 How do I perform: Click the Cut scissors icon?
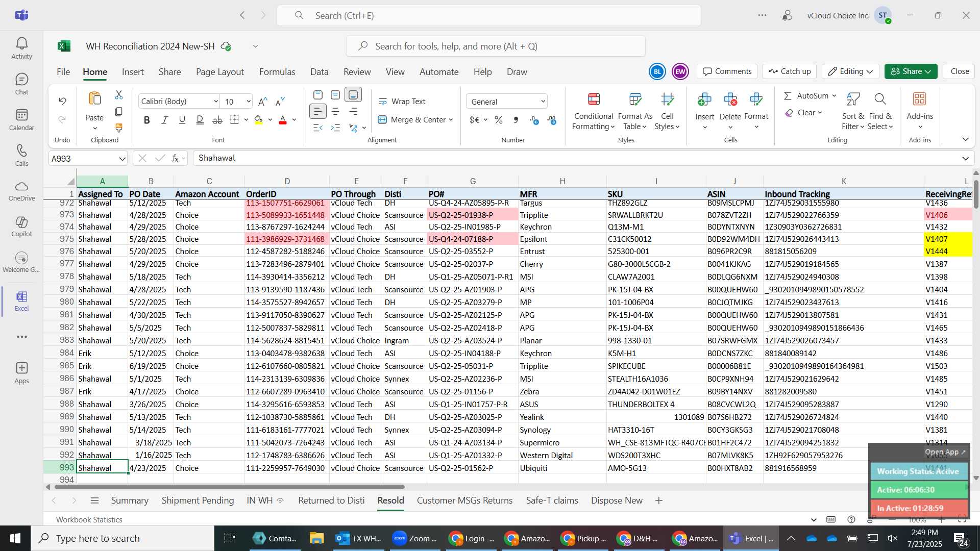click(x=119, y=95)
